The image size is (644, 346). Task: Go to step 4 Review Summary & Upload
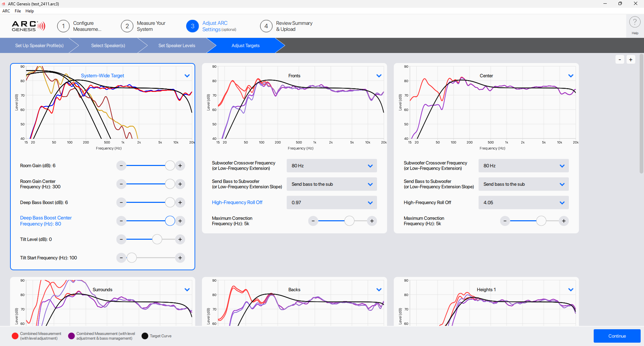pyautogui.click(x=287, y=26)
